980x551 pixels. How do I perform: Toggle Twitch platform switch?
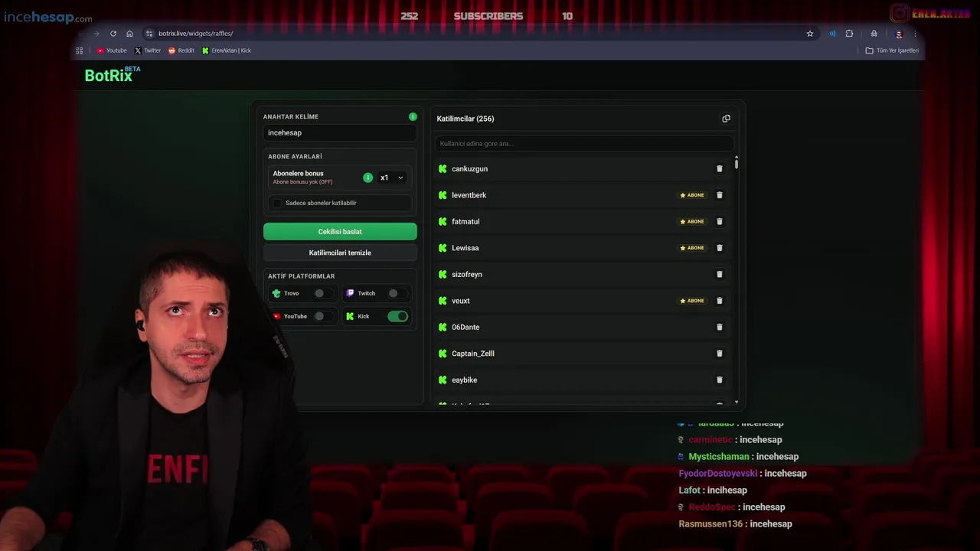(397, 293)
